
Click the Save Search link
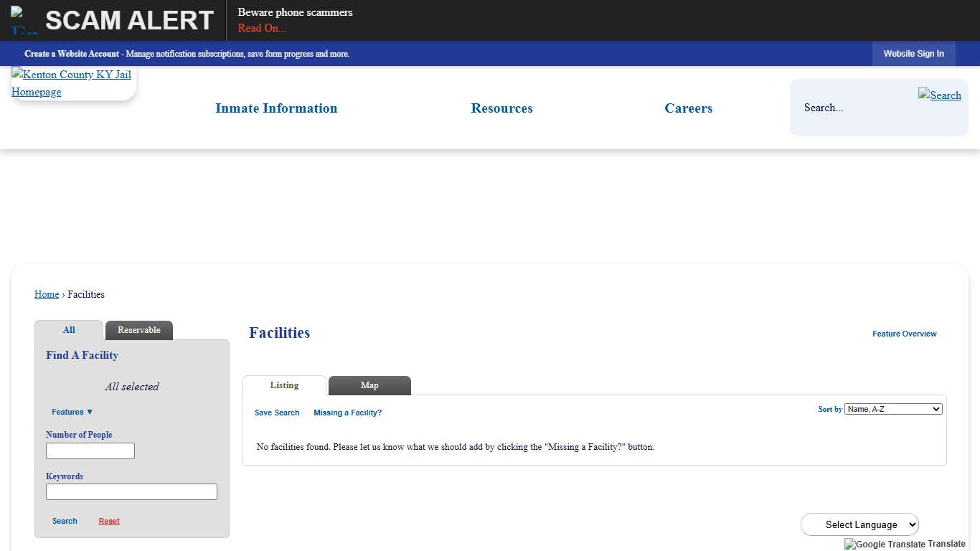coord(277,413)
